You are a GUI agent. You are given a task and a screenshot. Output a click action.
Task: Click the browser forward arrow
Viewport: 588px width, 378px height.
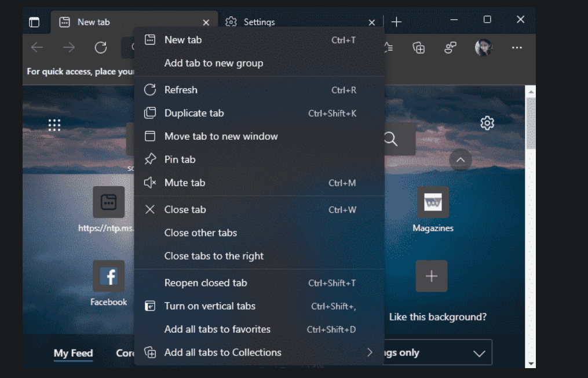tap(68, 48)
